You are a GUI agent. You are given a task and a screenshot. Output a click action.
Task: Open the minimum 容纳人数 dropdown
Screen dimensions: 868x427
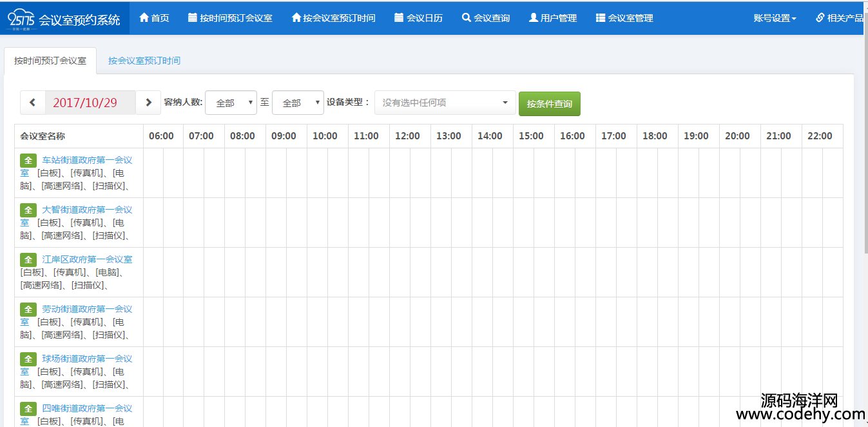point(231,103)
